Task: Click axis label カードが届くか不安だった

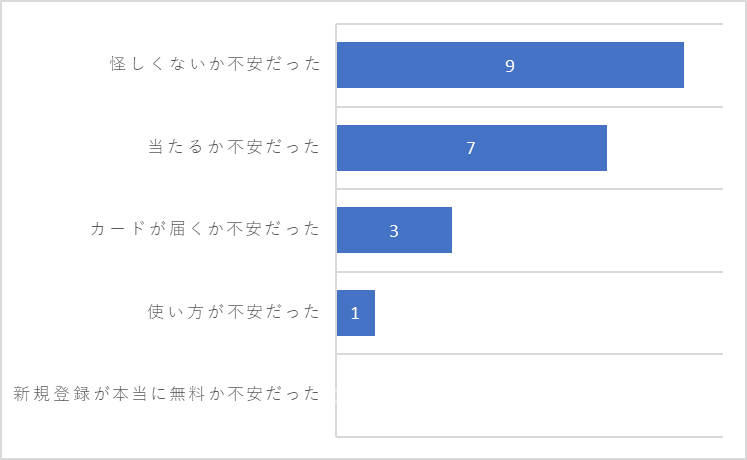Action: (x=205, y=229)
